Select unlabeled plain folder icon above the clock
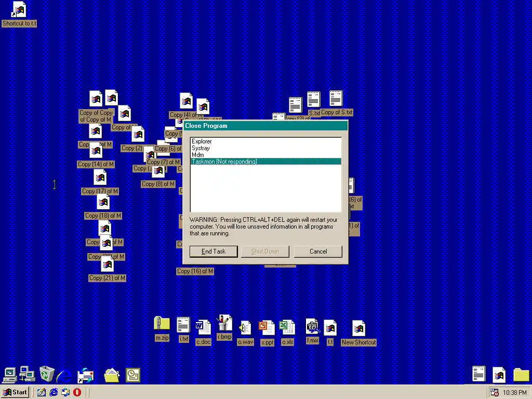The image size is (532, 399). 521,375
